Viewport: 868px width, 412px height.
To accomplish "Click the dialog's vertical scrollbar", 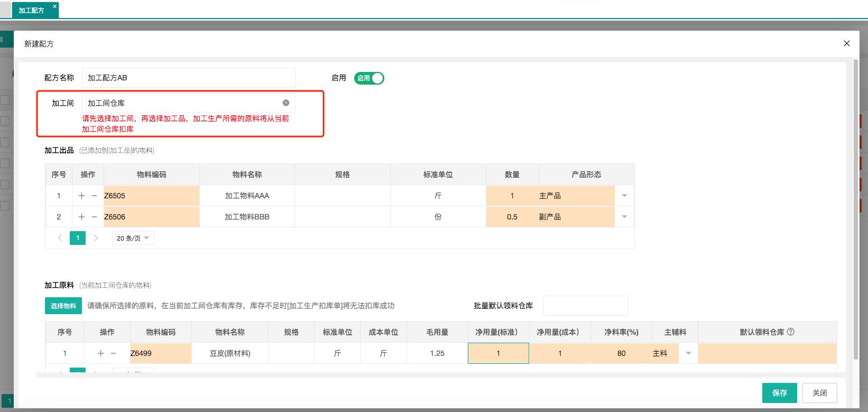I will point(856,209).
